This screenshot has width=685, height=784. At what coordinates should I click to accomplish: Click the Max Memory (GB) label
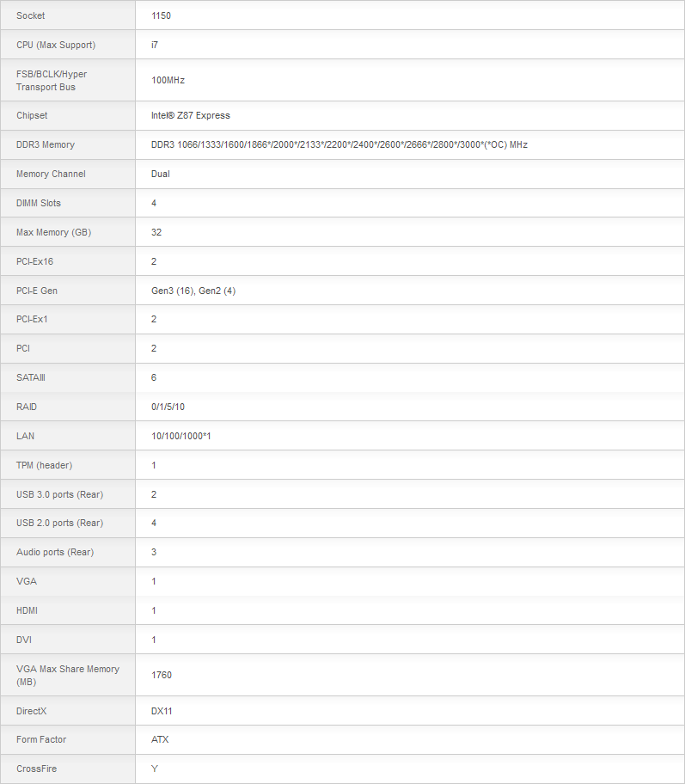[53, 232]
